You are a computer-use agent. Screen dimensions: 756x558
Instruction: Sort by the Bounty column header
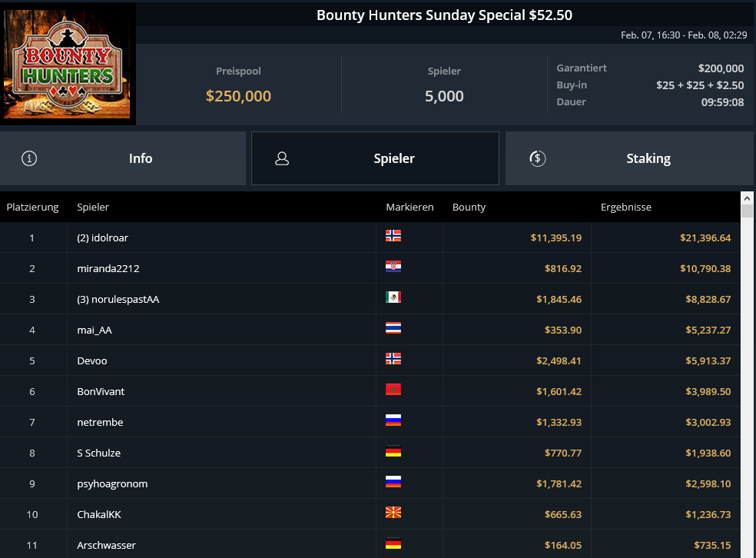pos(469,207)
